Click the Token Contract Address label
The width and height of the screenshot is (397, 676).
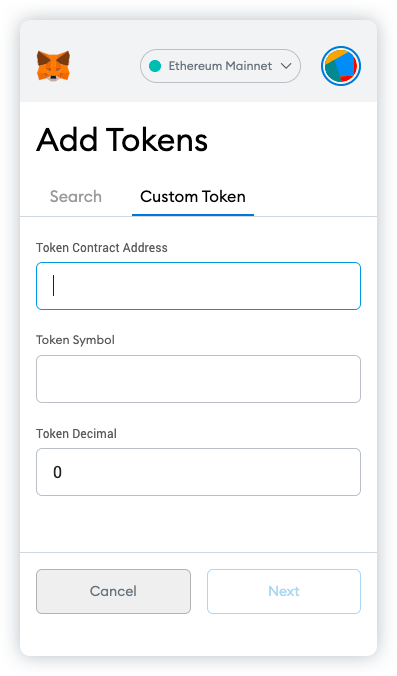(102, 247)
